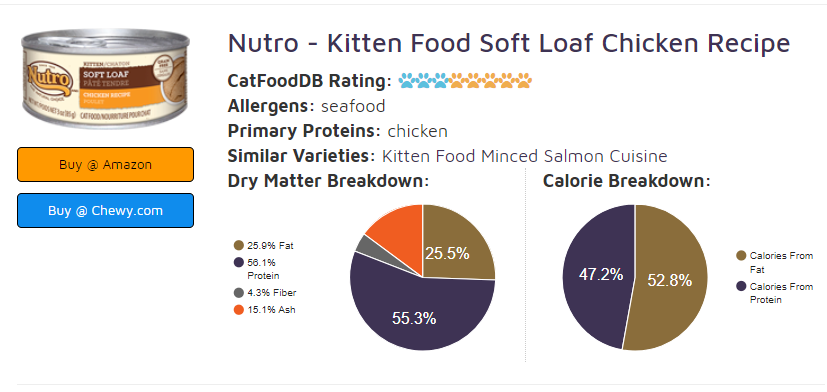Open the Nutro Soft Loaf can image
The image size is (827, 392).
105,78
